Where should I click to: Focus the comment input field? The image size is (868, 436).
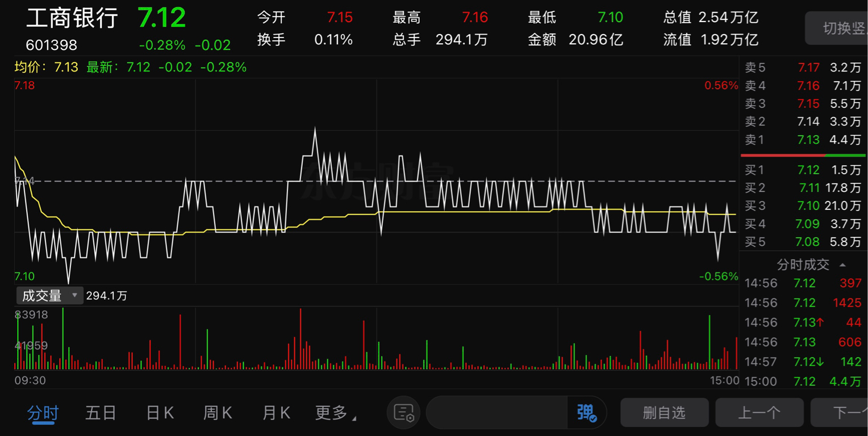tap(497, 413)
